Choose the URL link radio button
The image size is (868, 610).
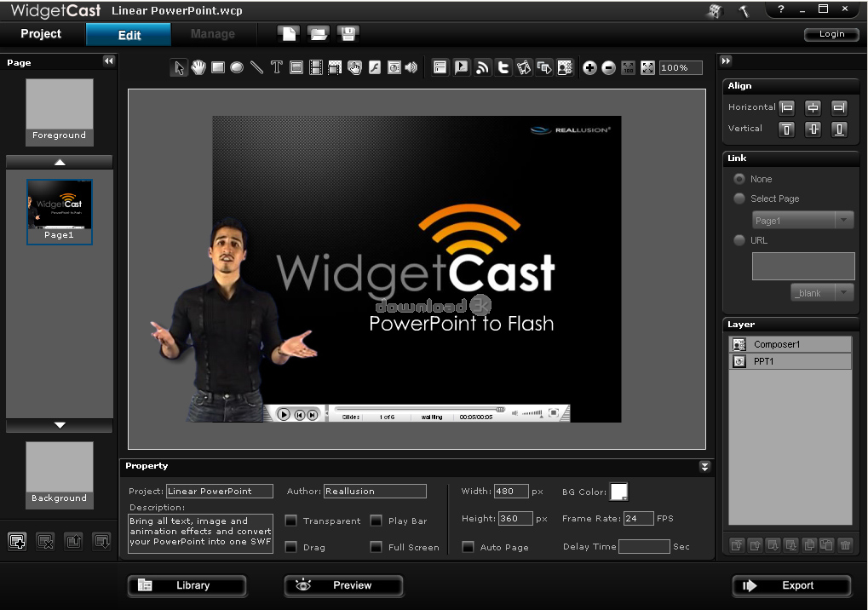pos(739,239)
